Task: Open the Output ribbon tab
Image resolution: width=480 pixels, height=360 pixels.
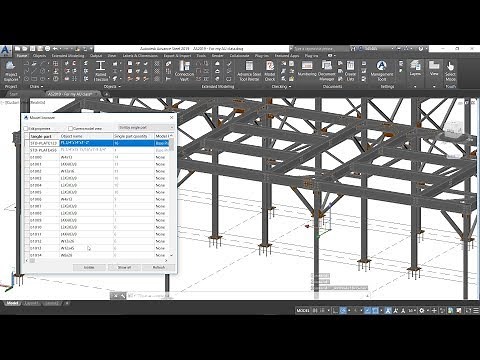Action: coord(96,56)
